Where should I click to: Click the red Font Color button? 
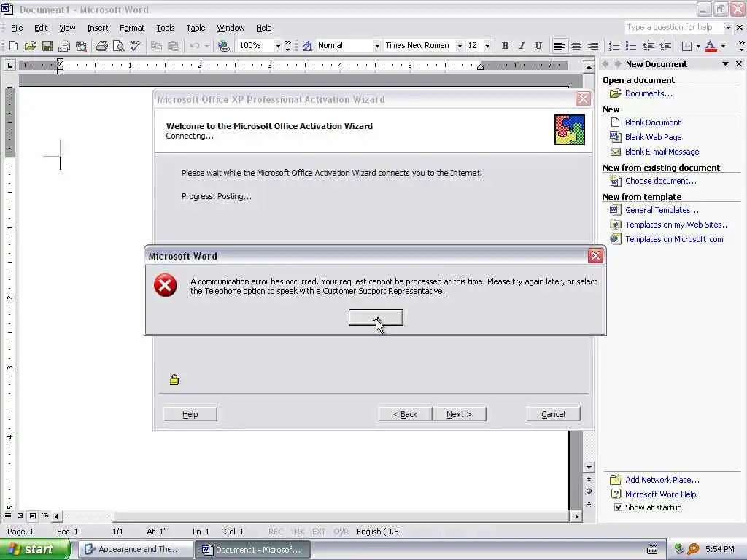tap(711, 46)
